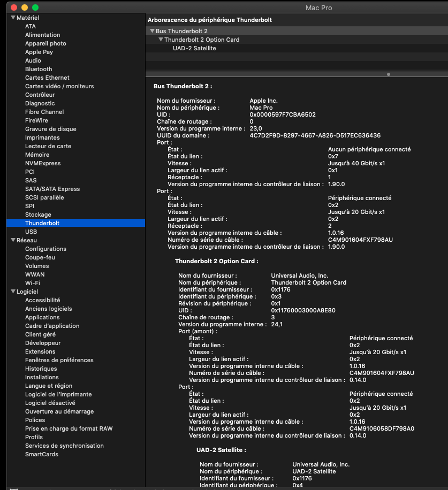This screenshot has height=490, width=448.
Task: Collapse the Thunderbolt 2 Option Card node
Action: (x=161, y=40)
